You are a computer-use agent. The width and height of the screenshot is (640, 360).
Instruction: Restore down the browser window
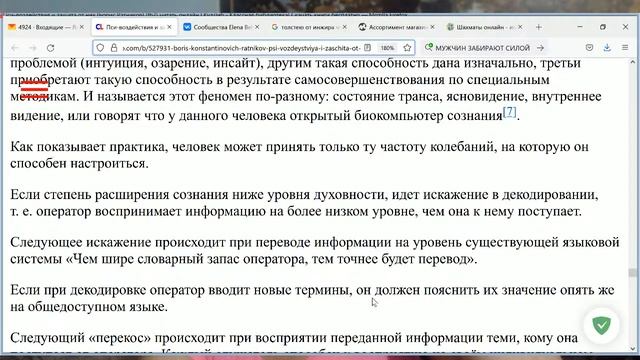point(603,27)
